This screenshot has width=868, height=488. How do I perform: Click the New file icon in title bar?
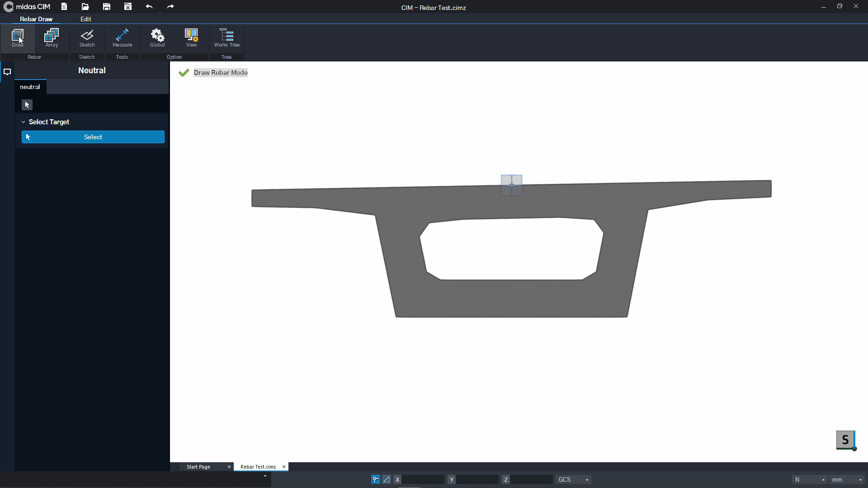[64, 6]
